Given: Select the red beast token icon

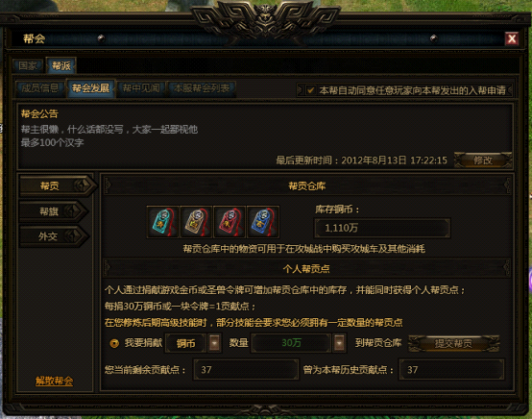Looking at the screenshot, I should [230, 222].
